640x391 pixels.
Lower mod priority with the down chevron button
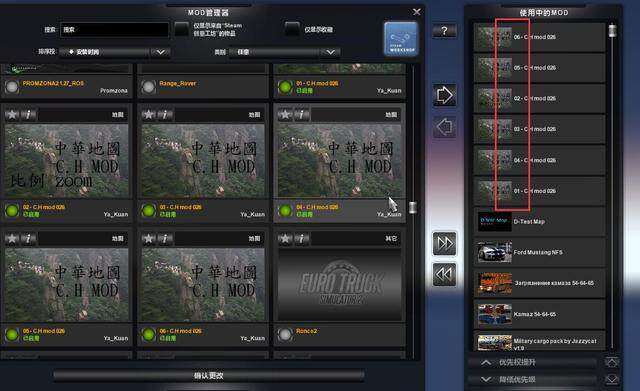(x=533, y=380)
